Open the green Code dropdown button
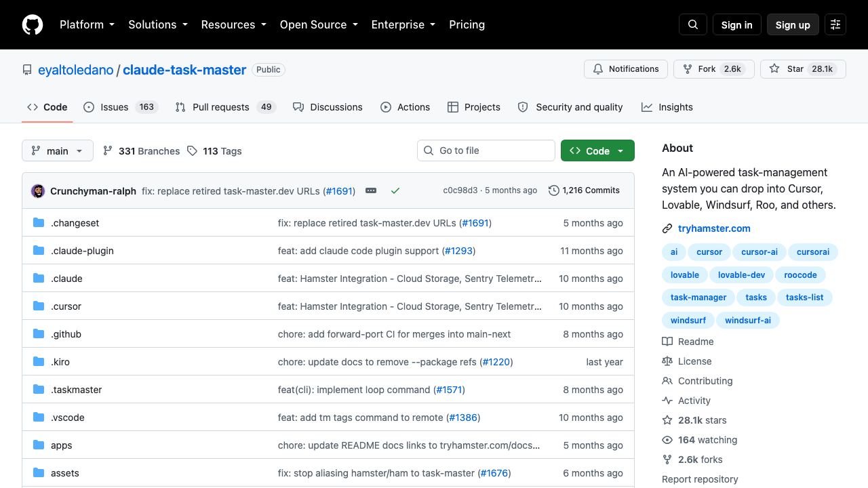 [x=597, y=150]
